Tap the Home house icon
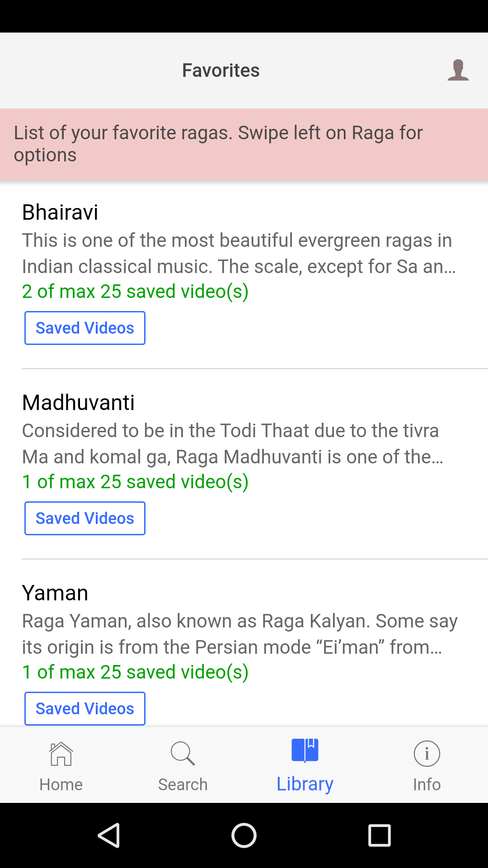Image resolution: width=488 pixels, height=868 pixels. (61, 754)
